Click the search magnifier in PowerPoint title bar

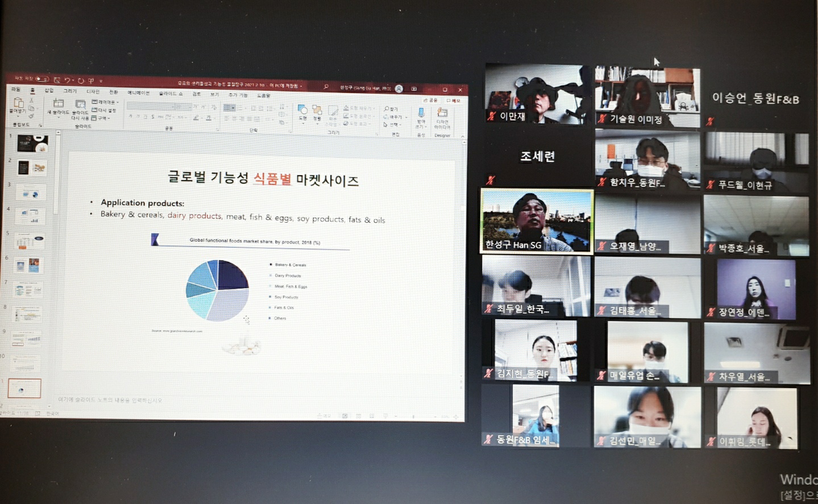tap(326, 86)
